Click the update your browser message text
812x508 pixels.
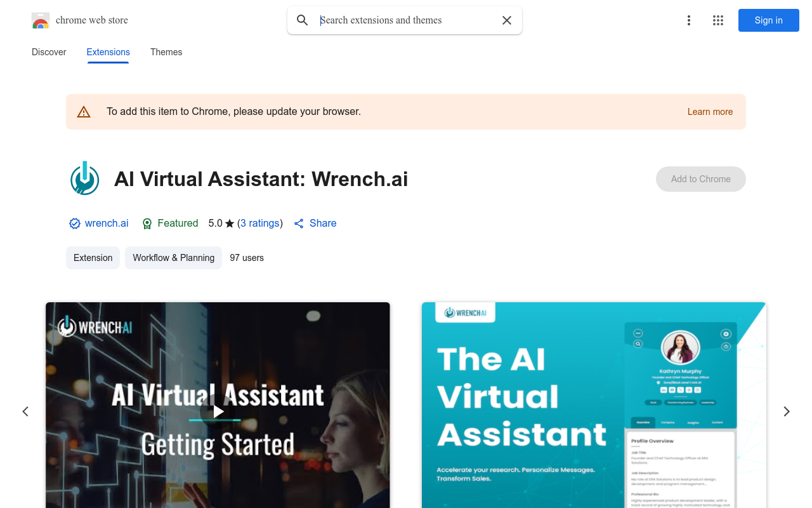click(x=233, y=112)
